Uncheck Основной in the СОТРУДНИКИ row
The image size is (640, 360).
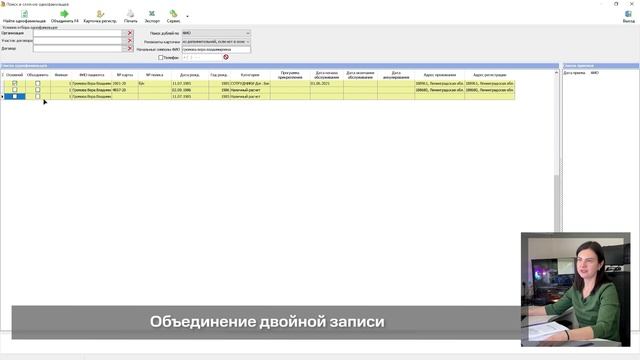tap(15, 83)
